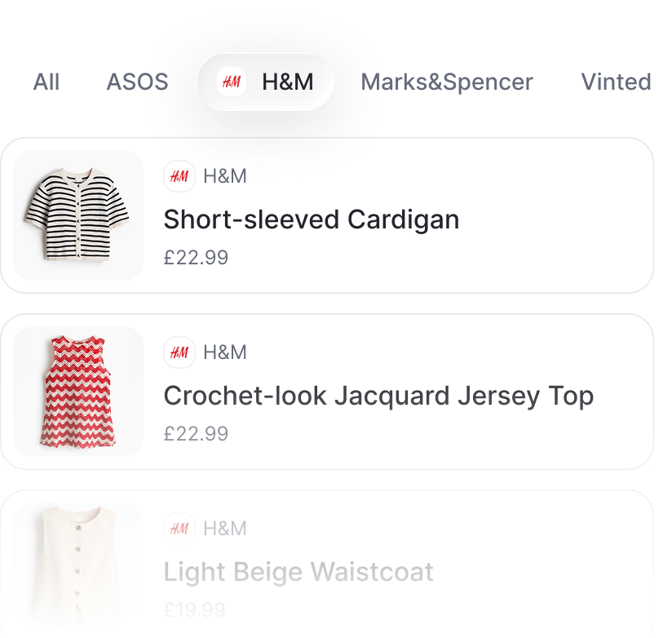Open Light Beige Waistcoat title
The image size is (672, 638).
point(298,573)
